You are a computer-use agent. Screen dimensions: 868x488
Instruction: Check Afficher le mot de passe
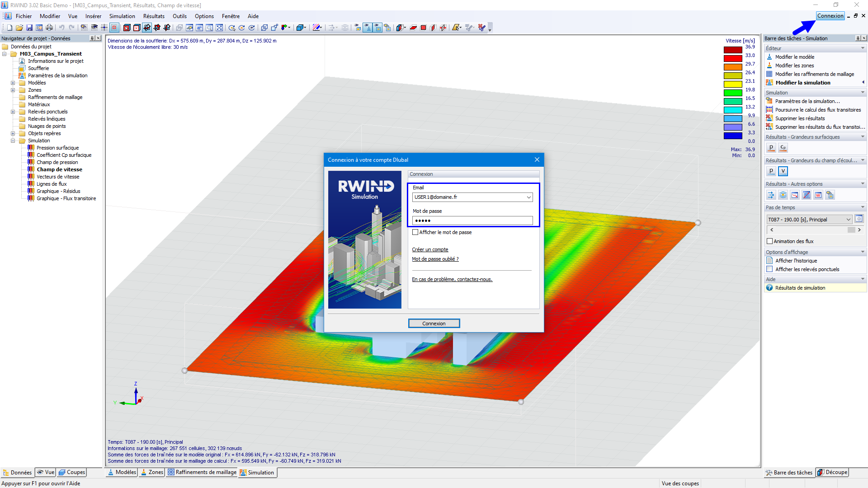(415, 232)
